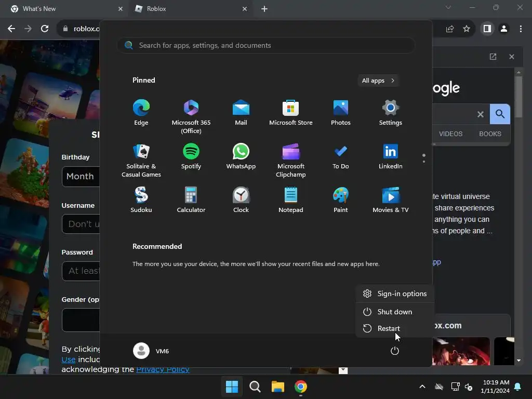The image size is (532, 399).
Task: Choose Sign-in options from power menu
Action: pos(395,294)
